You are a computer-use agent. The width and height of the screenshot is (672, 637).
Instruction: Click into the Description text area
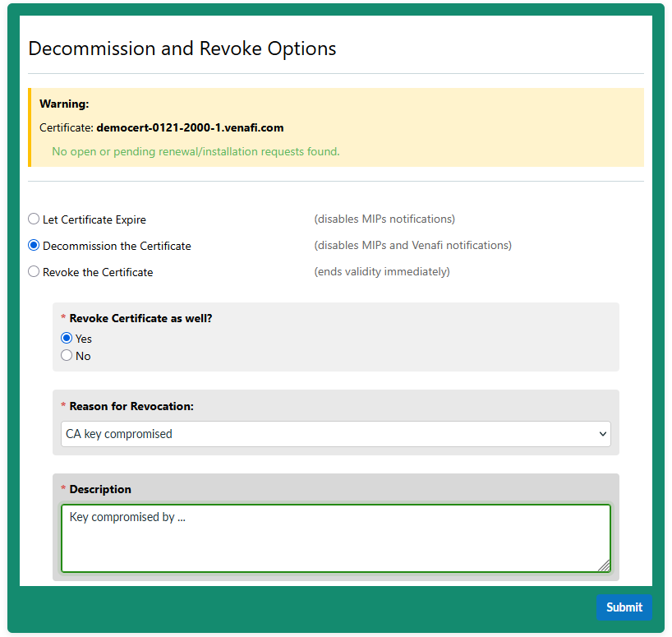point(335,538)
